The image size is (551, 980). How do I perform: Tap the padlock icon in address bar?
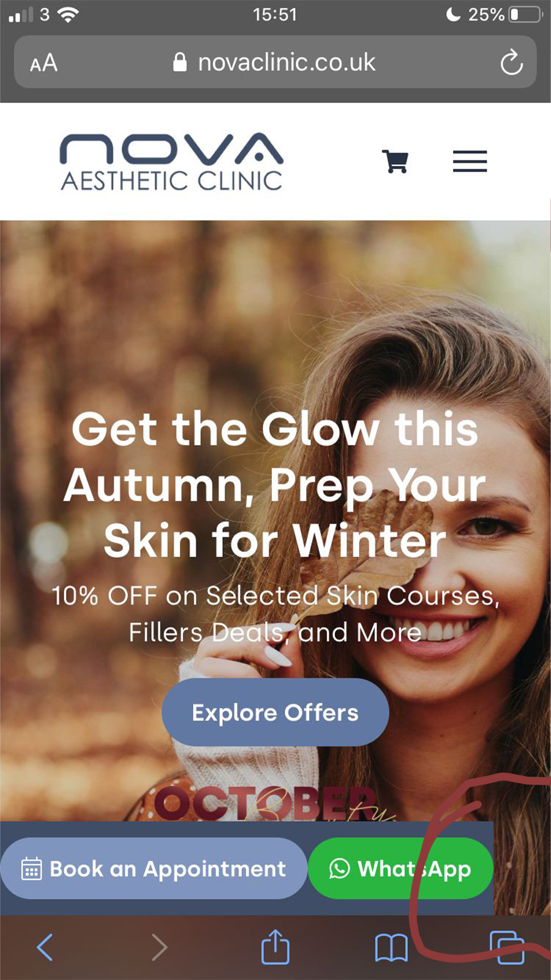click(179, 62)
